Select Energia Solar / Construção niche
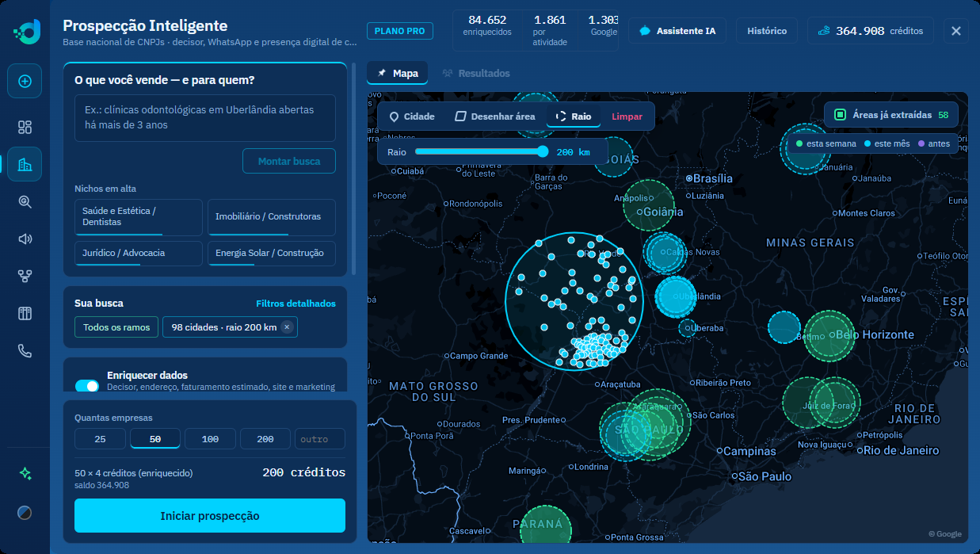The image size is (980, 554). 272,254
